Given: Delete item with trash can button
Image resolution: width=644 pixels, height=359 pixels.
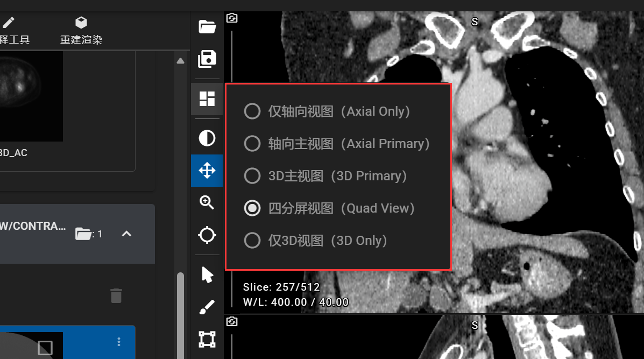Looking at the screenshot, I should click(116, 295).
